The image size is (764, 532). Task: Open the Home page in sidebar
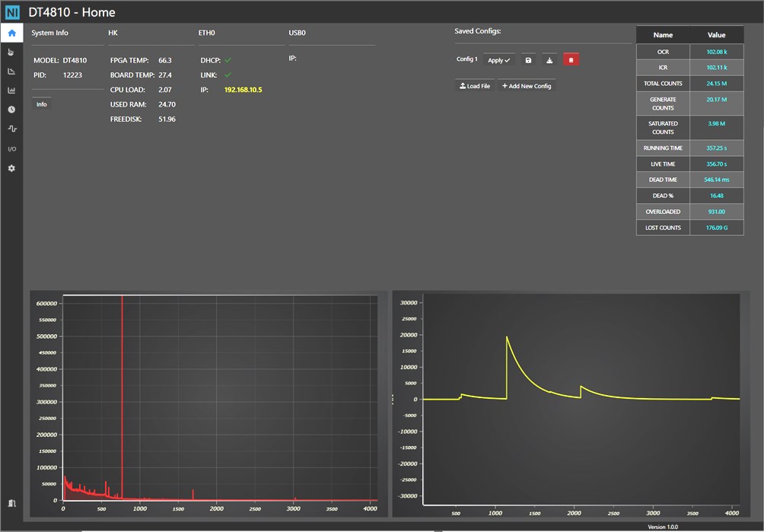11,33
